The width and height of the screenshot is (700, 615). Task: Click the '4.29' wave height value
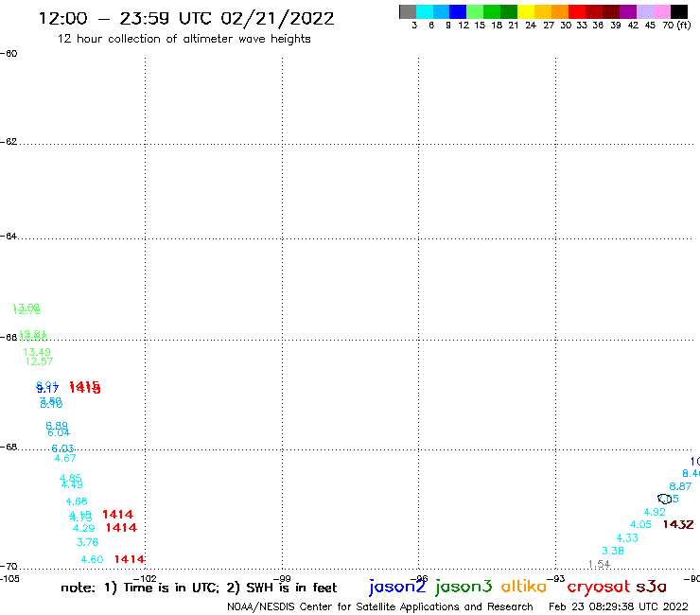click(x=84, y=528)
